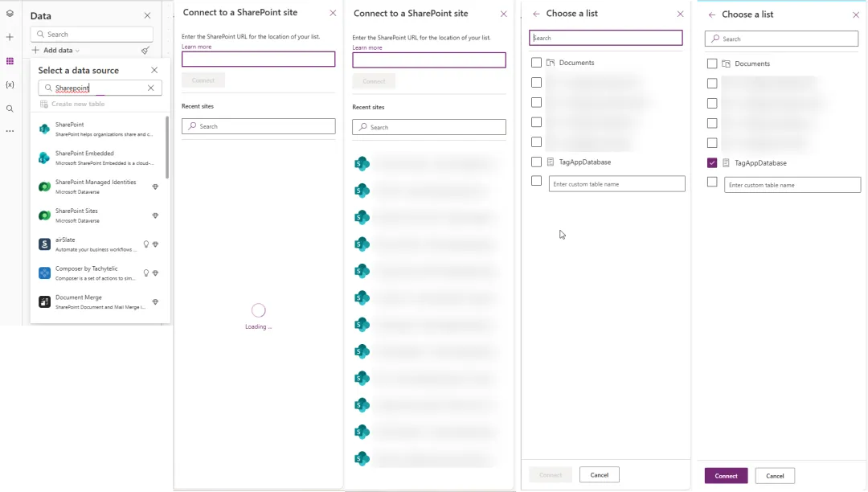The image size is (868, 492).
Task: Open the Variables {x} icon in left rail
Action: coord(10,84)
